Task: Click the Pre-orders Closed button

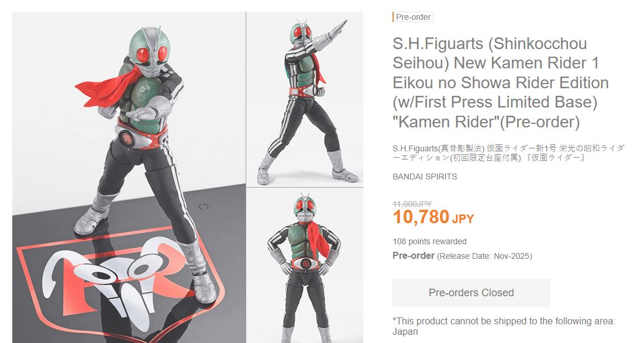Action: click(471, 293)
